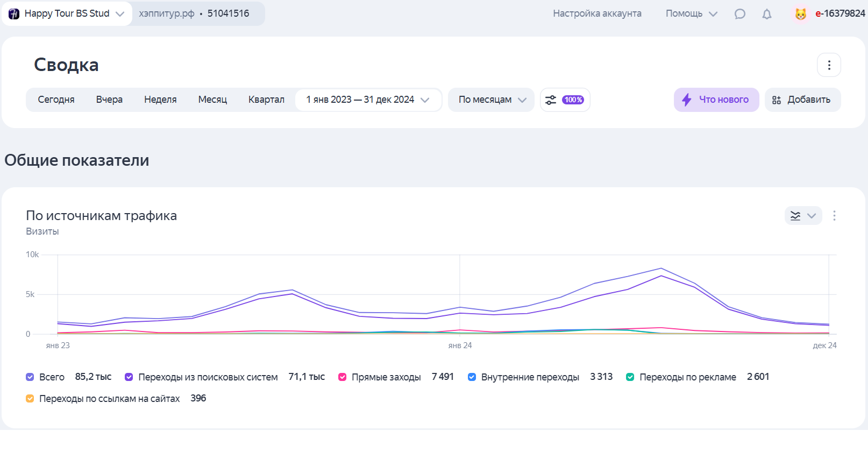Viewport: 868px width, 466px height.
Task: Disable Переходы по рекламе series checkbox
Action: 630,377
